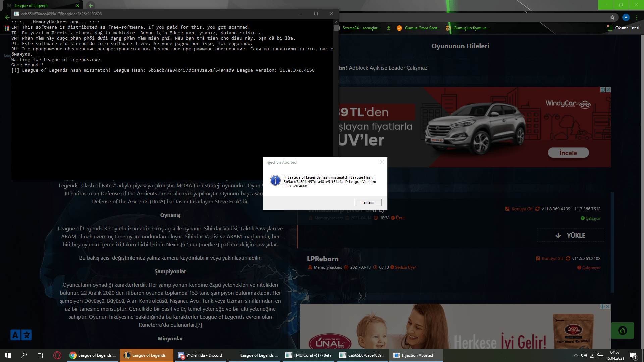The width and height of the screenshot is (644, 362).
Task: Click the translate A icon bottom left
Action: coord(15,335)
